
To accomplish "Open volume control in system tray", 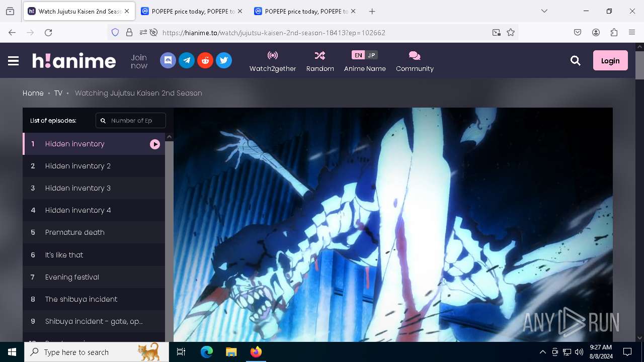I will pos(579,352).
